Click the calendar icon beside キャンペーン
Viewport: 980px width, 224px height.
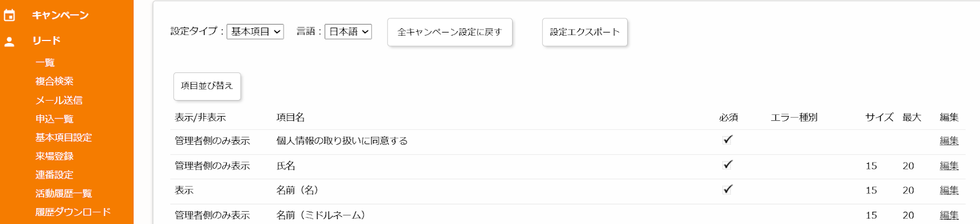(x=9, y=15)
